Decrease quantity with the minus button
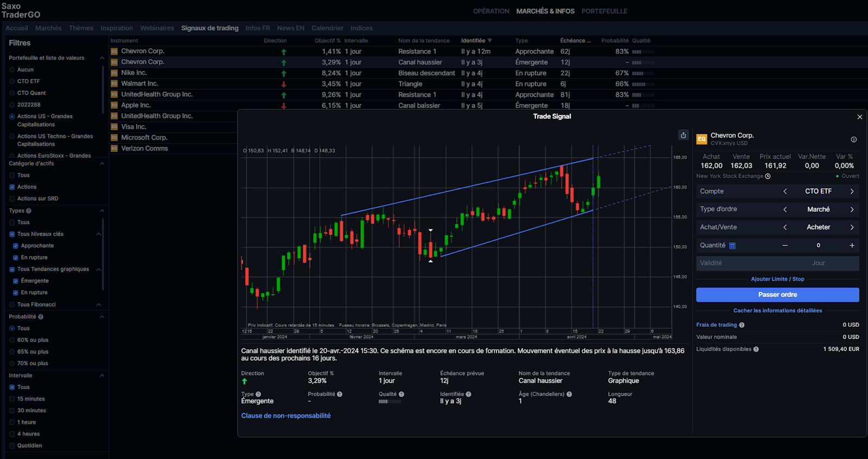The image size is (868, 459). click(785, 246)
